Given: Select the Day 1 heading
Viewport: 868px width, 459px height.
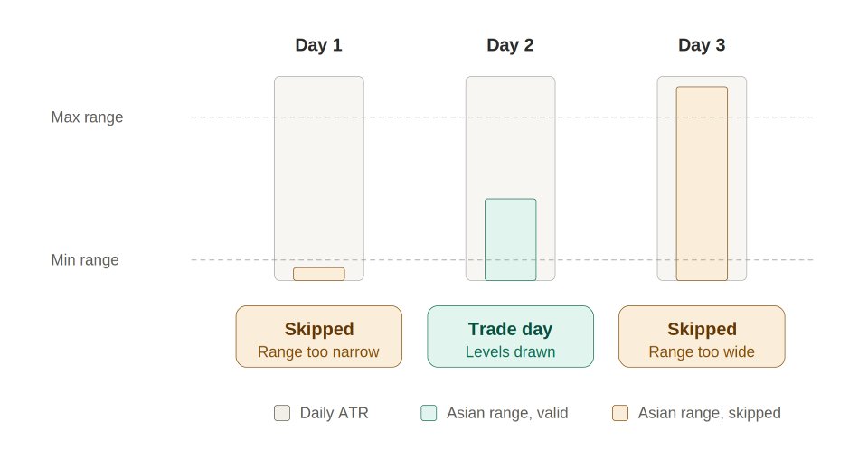Looking at the screenshot, I should tap(319, 45).
